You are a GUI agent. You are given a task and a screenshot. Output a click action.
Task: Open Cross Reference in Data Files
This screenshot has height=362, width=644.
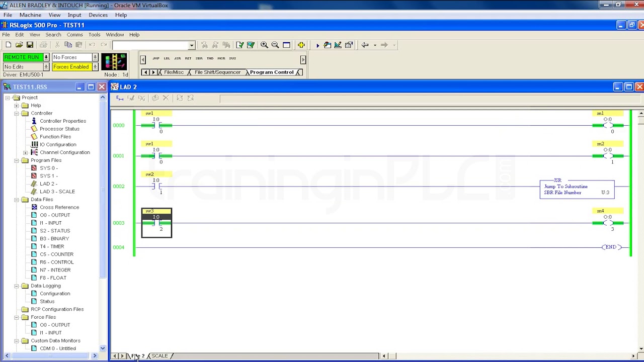[59, 207]
